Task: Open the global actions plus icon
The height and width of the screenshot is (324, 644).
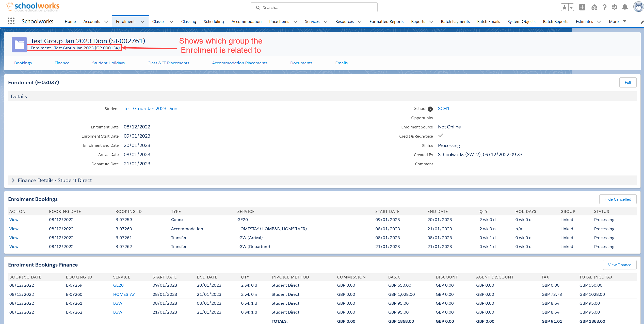Action: click(582, 7)
